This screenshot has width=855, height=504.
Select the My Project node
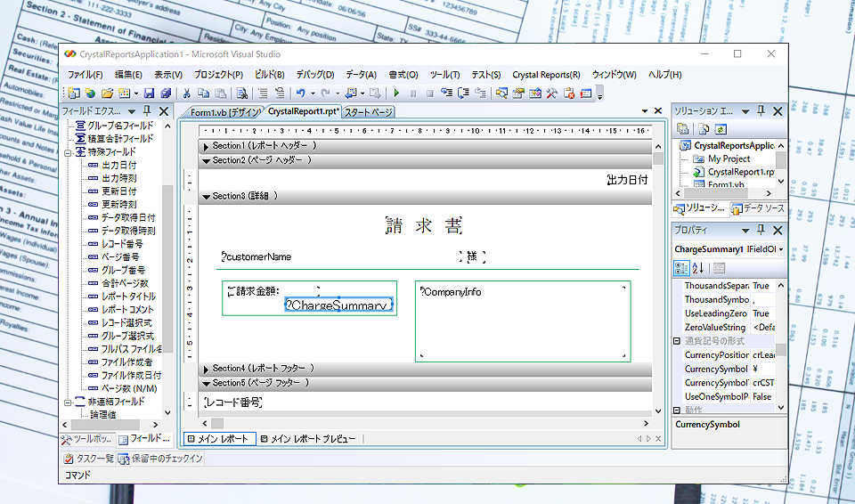pos(729,159)
